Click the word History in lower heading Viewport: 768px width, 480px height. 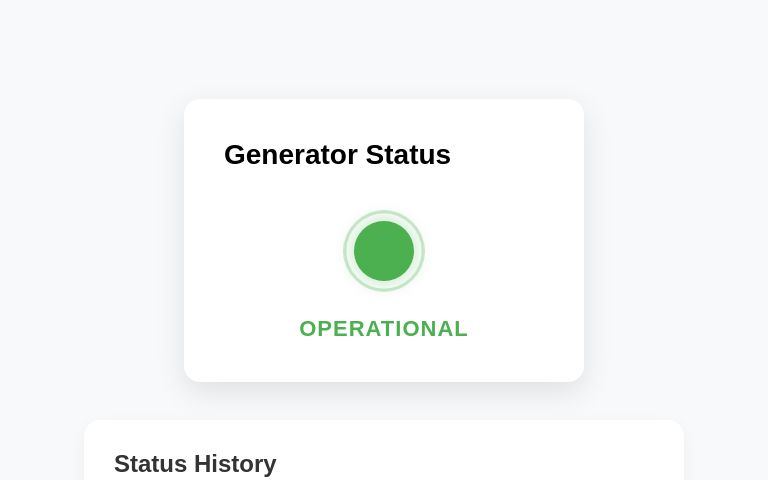click(x=235, y=464)
